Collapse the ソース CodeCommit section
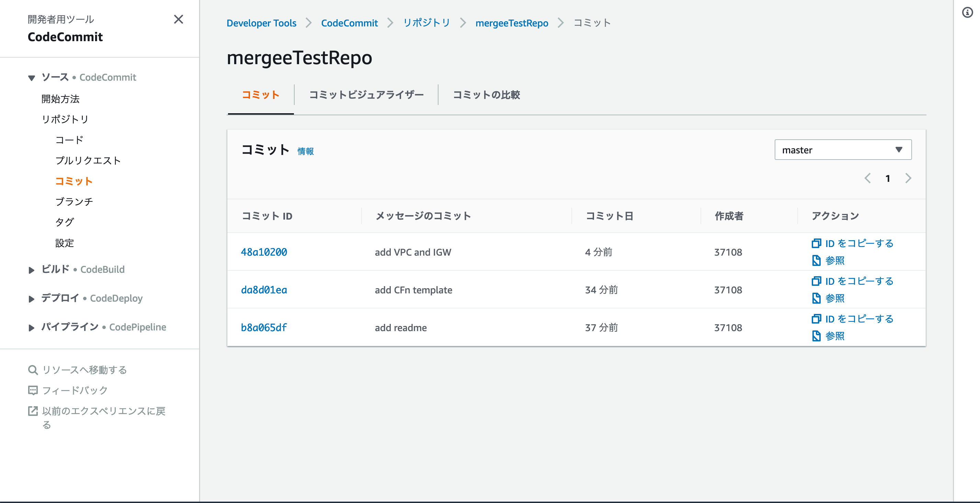 [x=31, y=77]
